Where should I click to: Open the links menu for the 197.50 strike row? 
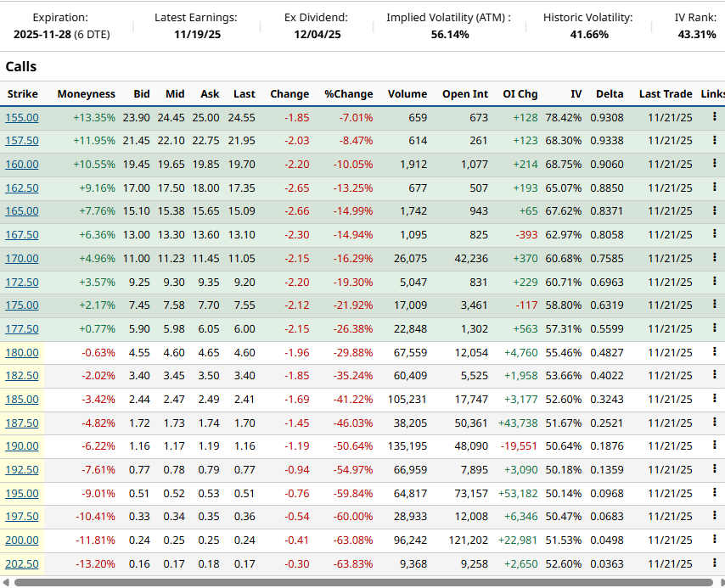pos(714,515)
